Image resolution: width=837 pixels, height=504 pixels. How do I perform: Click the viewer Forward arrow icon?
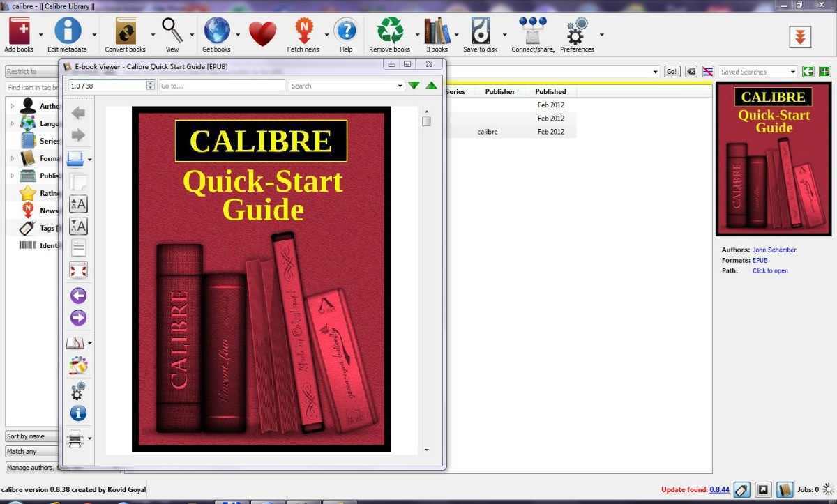click(78, 135)
